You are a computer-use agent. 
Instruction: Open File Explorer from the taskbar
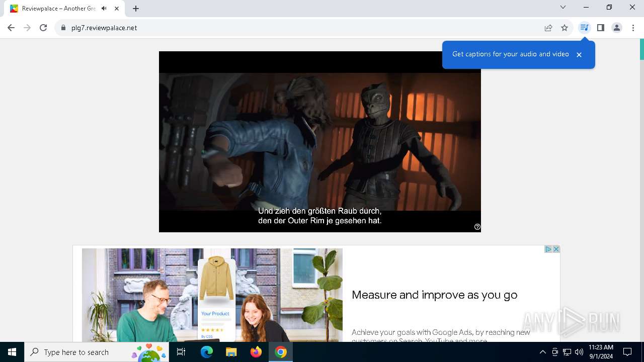[231, 352]
